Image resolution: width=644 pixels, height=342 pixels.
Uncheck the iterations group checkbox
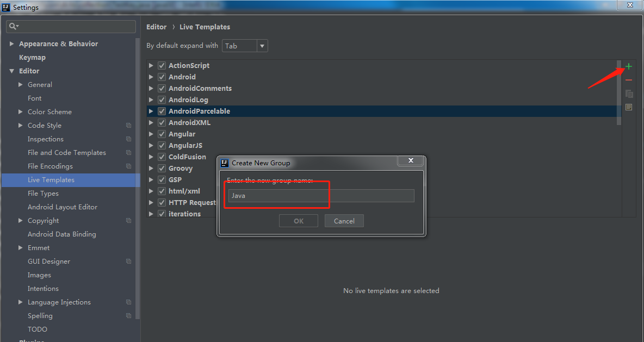[x=162, y=214]
